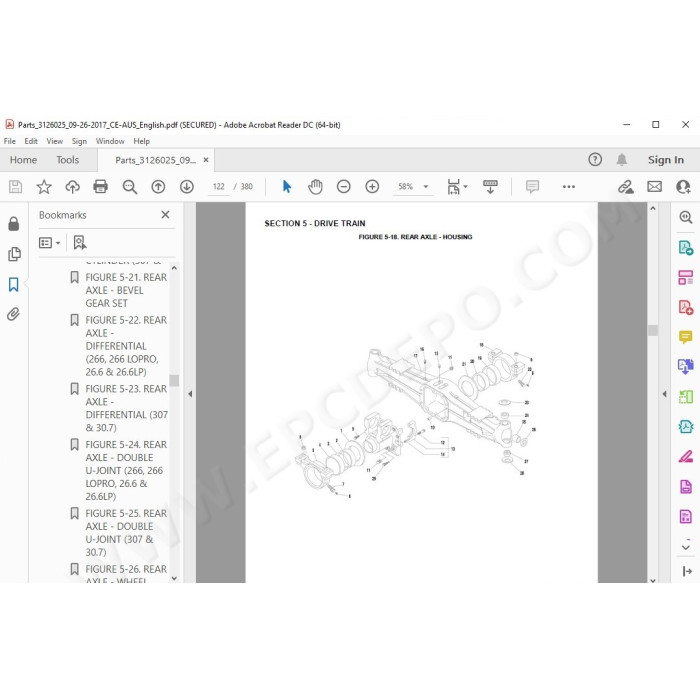This screenshot has height=700, width=700.
Task: Click Sign In button
Action: 666,160
